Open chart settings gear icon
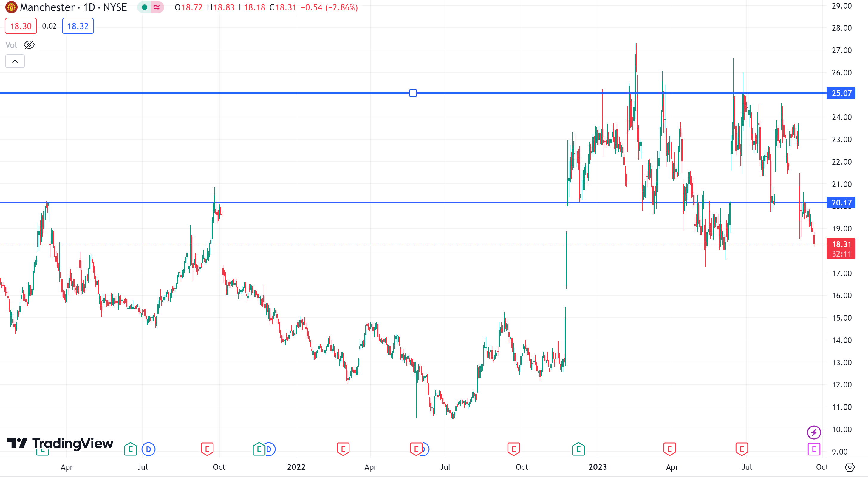The height and width of the screenshot is (479, 868). click(x=850, y=468)
